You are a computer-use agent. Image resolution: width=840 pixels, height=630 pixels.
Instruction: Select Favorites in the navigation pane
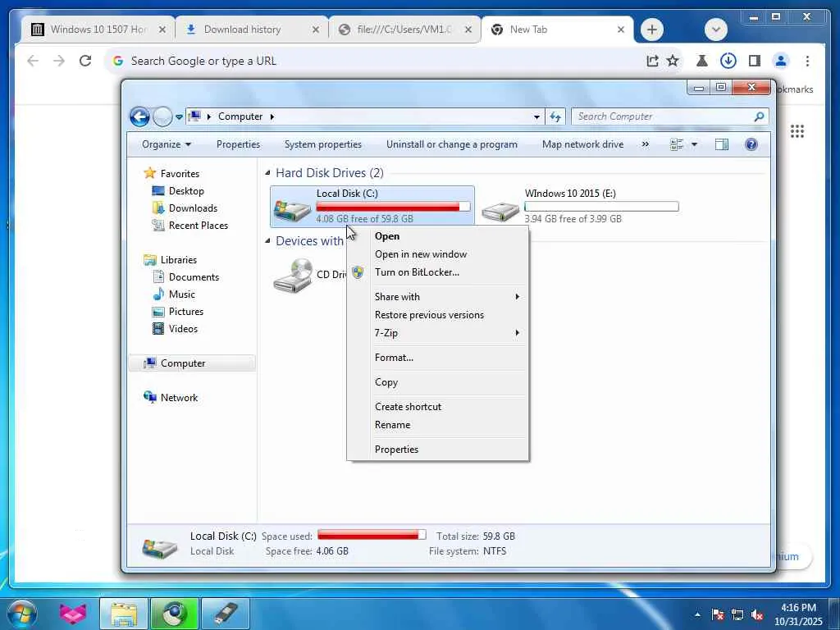click(x=171, y=174)
